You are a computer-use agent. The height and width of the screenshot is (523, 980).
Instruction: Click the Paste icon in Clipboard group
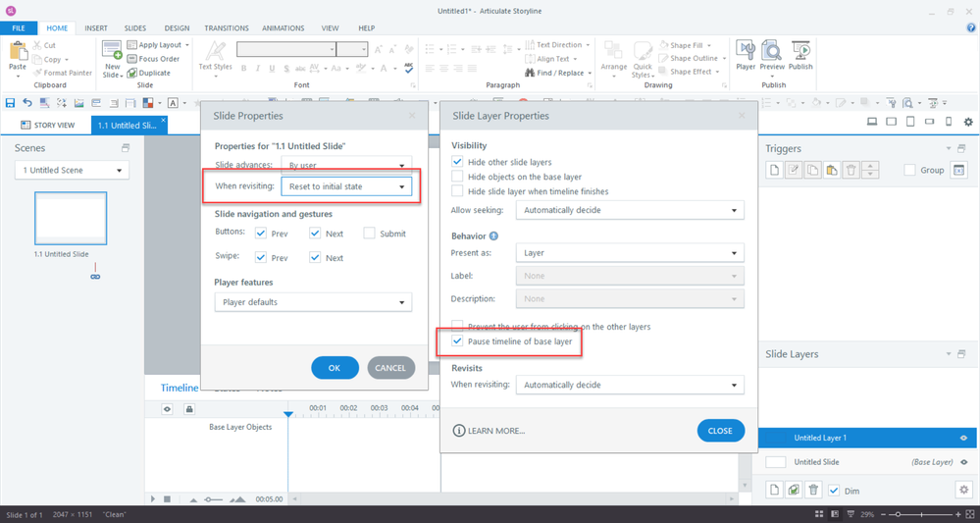[x=18, y=57]
